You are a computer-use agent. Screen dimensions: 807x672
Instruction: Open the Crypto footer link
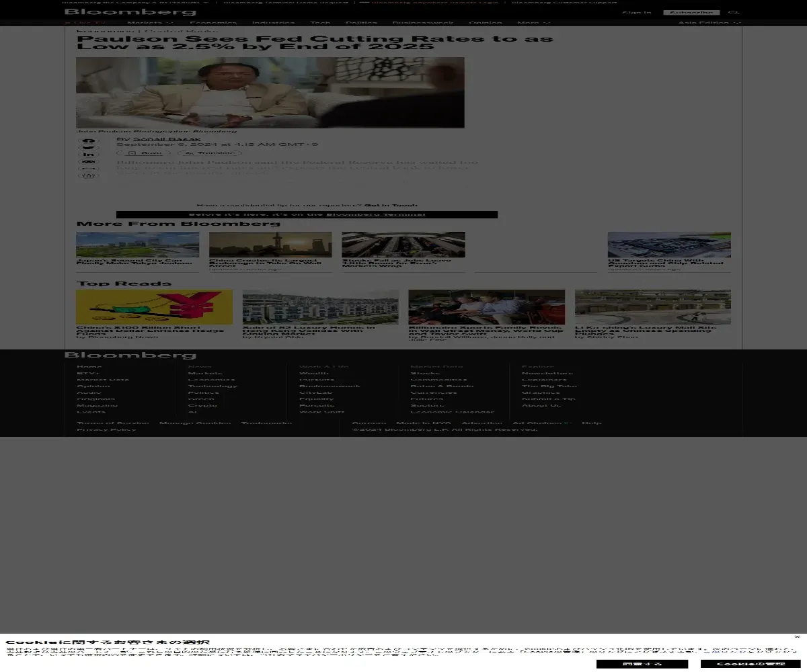pos(202,405)
